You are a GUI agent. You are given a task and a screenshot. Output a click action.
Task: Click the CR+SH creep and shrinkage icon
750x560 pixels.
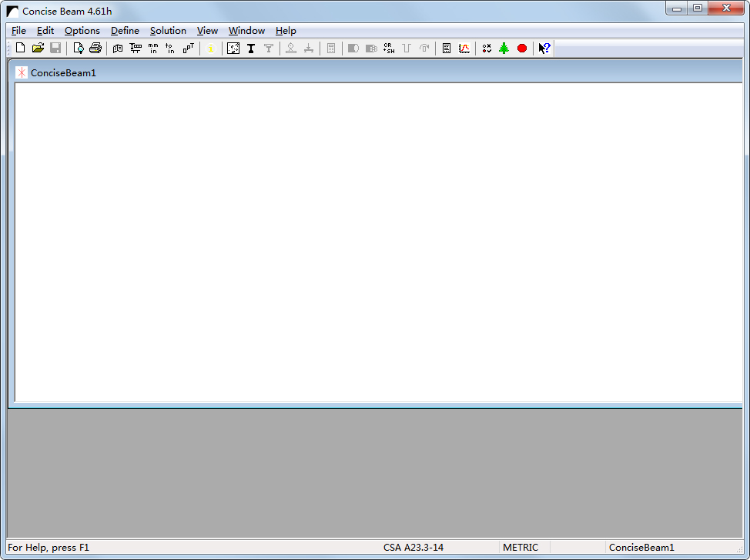coord(389,48)
